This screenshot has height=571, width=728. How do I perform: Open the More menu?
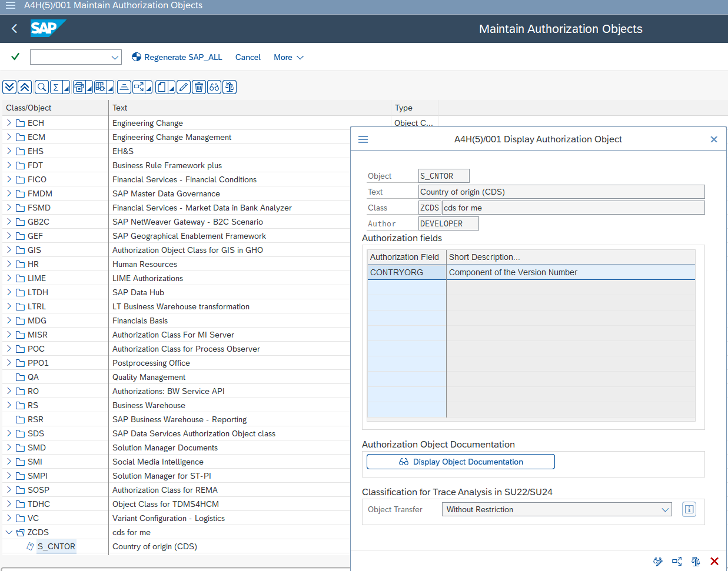[288, 57]
